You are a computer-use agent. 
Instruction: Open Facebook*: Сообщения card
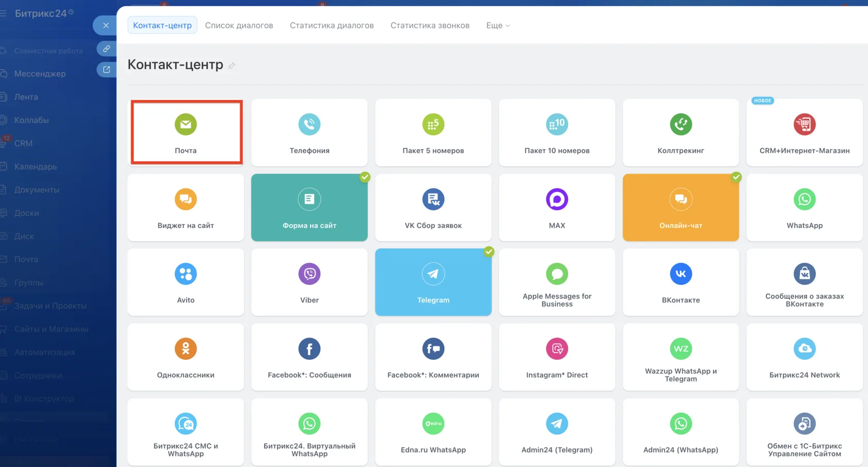[309, 357]
